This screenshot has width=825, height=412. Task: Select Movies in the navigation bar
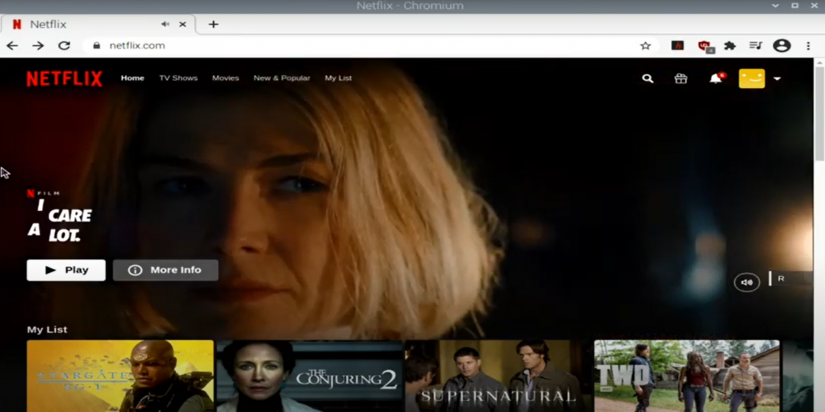[x=225, y=78]
